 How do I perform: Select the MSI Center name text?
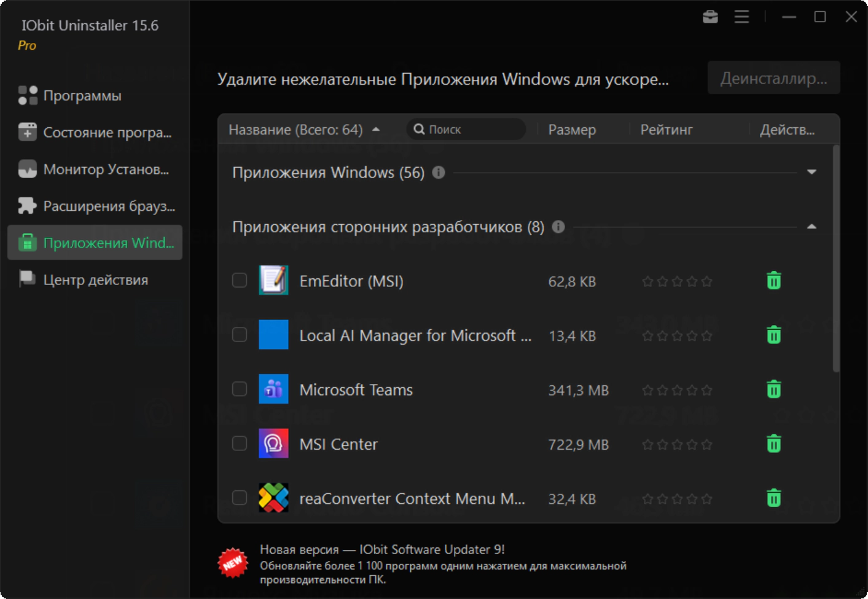pyautogui.click(x=338, y=444)
